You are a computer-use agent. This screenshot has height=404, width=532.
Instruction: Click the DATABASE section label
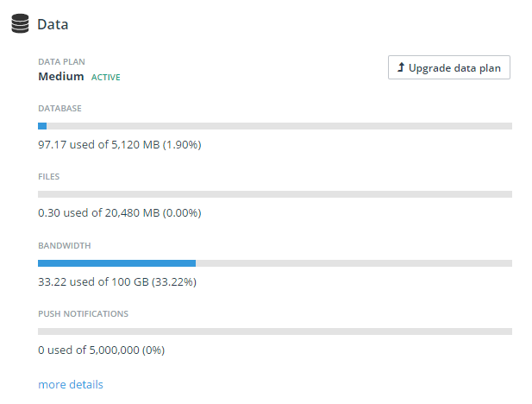click(x=60, y=109)
